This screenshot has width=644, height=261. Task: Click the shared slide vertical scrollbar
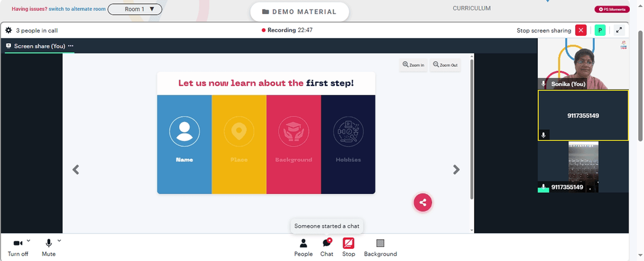[x=471, y=129]
